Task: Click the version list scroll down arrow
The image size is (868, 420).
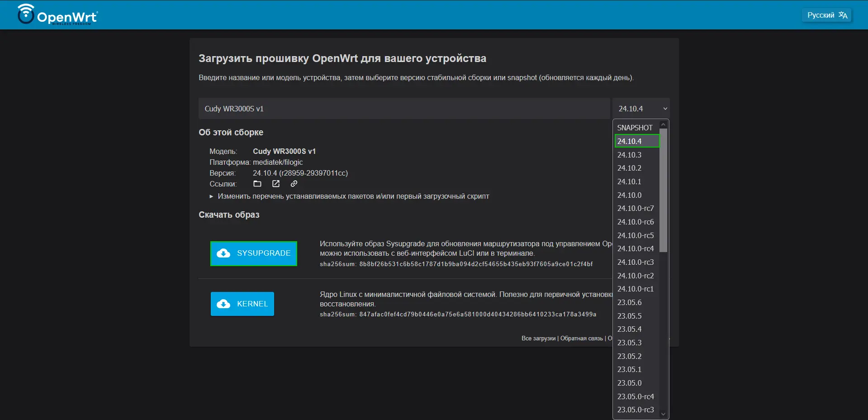Action: 663,414
